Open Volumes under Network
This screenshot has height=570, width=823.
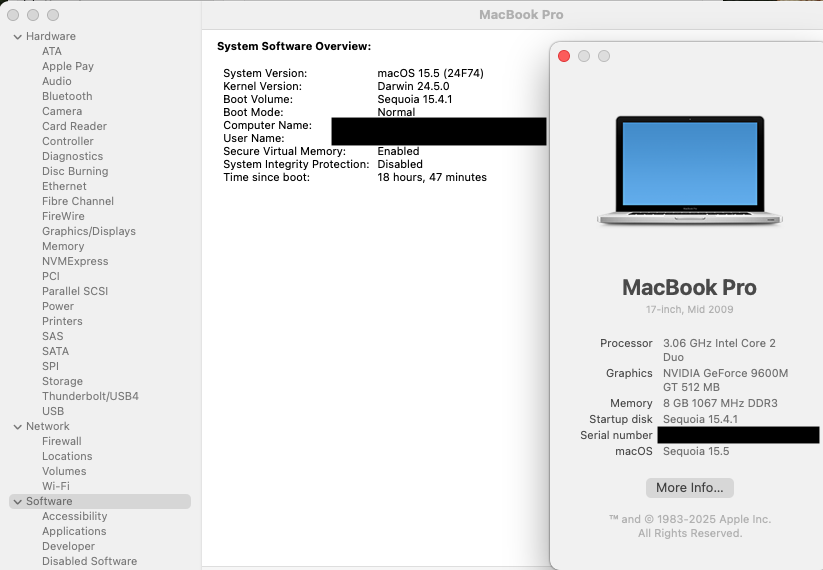(x=64, y=471)
